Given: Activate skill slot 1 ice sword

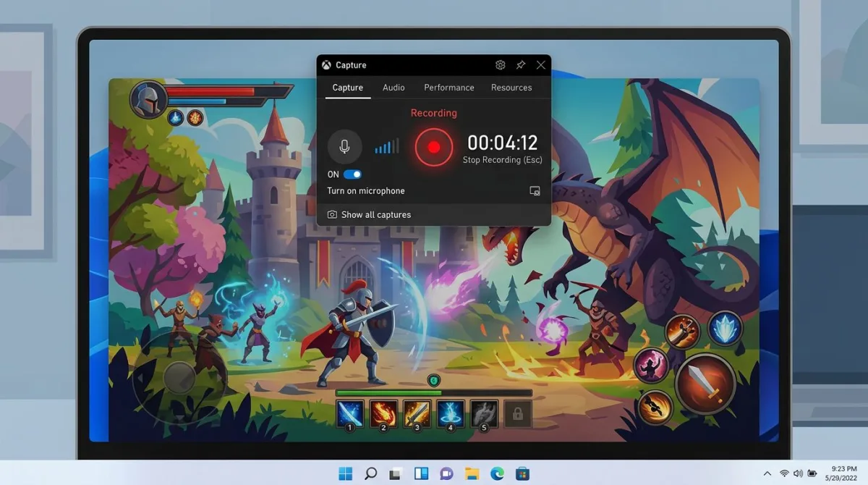Looking at the screenshot, I should 350,413.
